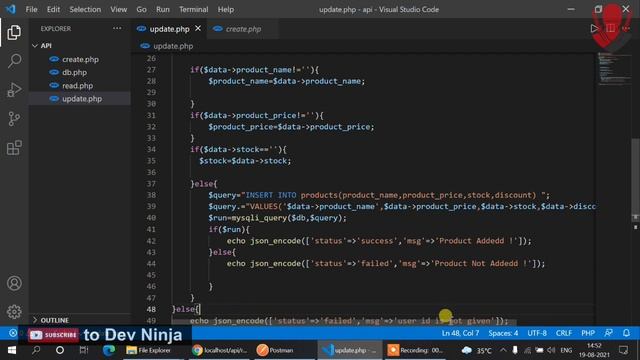This screenshot has width=640, height=360.
Task: Click update.php in the breadcrumb
Action: pos(173,46)
